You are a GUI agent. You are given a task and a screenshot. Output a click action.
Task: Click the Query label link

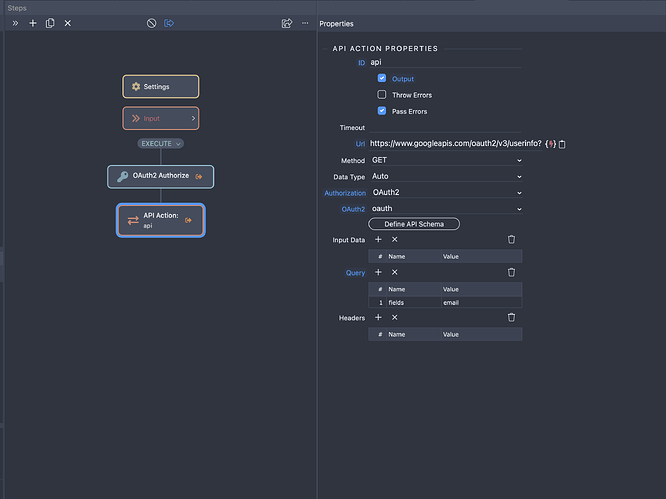coord(356,273)
